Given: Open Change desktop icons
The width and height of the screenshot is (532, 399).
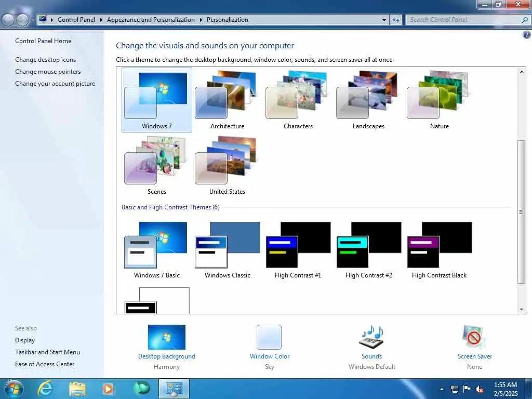Looking at the screenshot, I should click(x=46, y=60).
